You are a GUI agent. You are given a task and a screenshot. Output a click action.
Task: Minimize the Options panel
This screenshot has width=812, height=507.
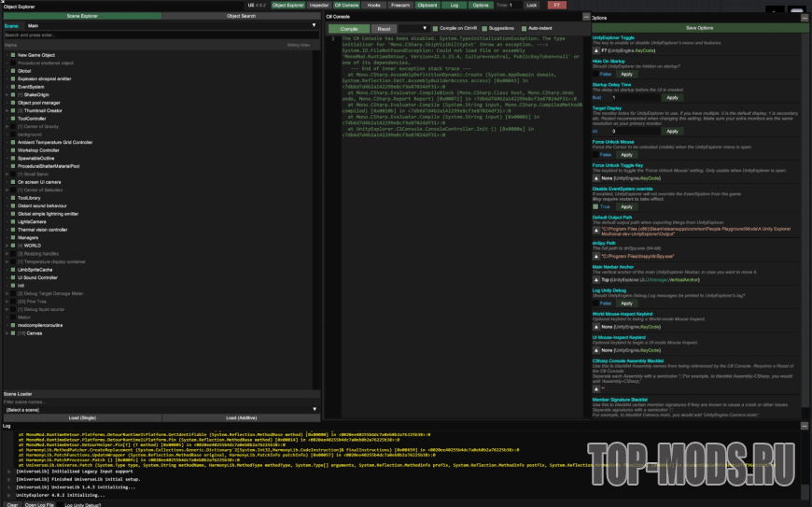pos(805,18)
